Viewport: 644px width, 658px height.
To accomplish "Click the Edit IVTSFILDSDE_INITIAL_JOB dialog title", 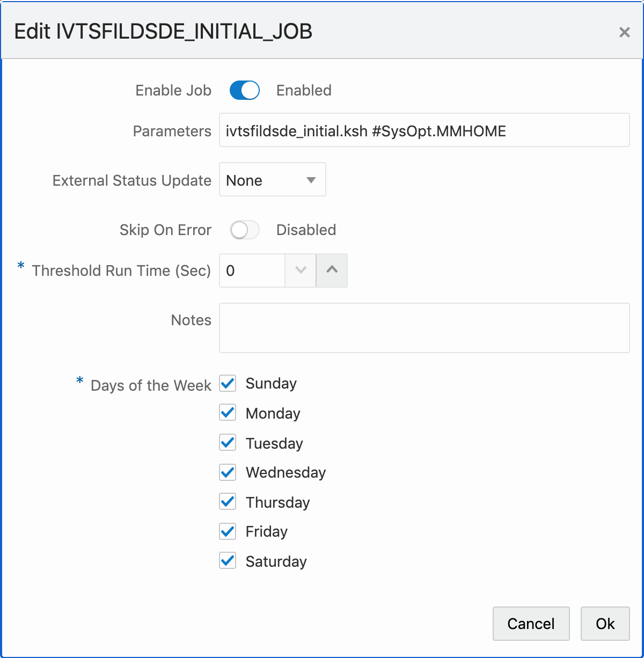I will (x=164, y=32).
